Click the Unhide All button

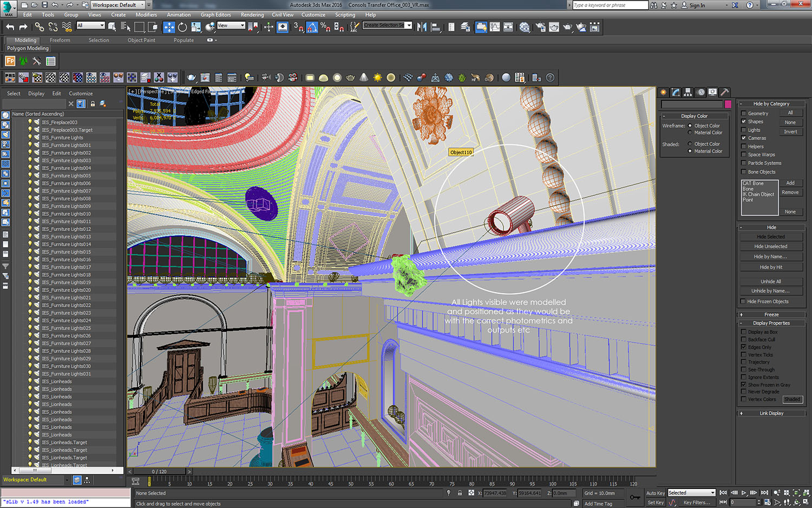point(770,281)
